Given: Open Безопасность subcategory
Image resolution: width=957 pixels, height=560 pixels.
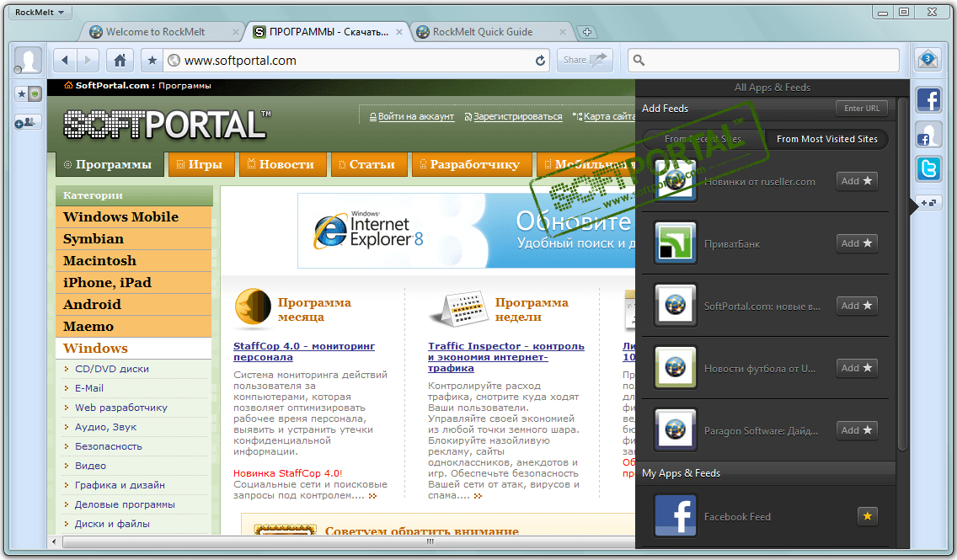Looking at the screenshot, I should (x=109, y=446).
